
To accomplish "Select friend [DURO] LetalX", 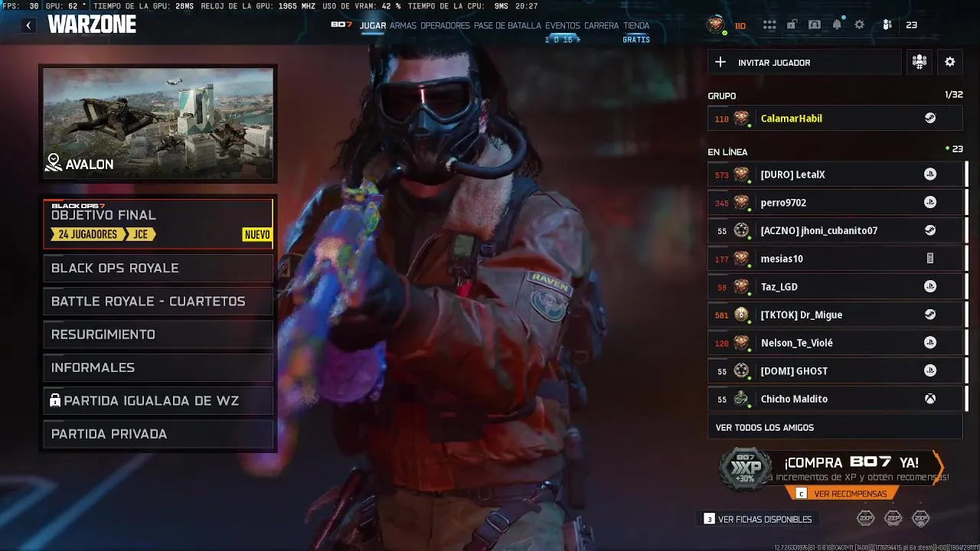I will coord(835,174).
